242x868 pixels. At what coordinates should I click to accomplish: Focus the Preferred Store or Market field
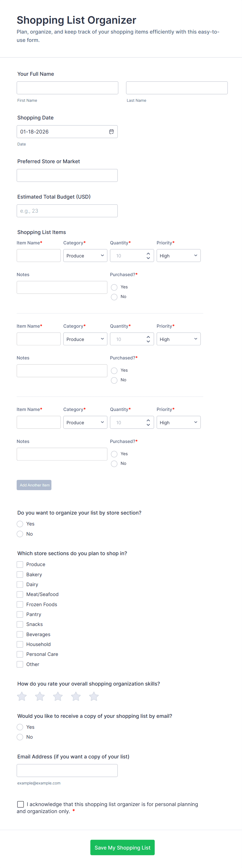click(67, 176)
